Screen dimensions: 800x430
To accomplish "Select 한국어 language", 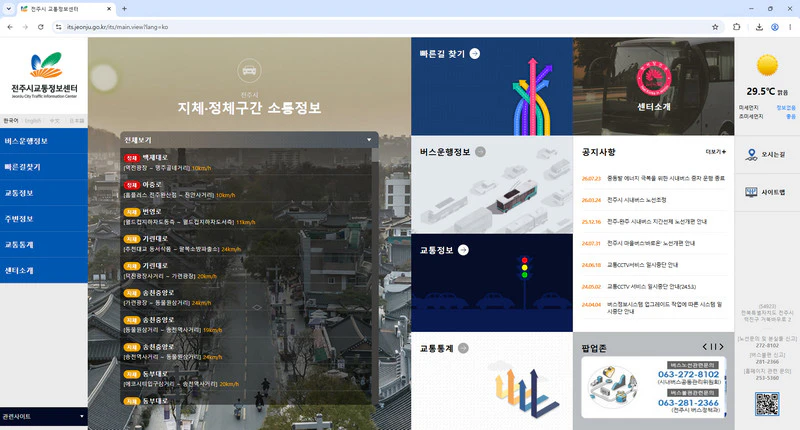I will coord(11,121).
